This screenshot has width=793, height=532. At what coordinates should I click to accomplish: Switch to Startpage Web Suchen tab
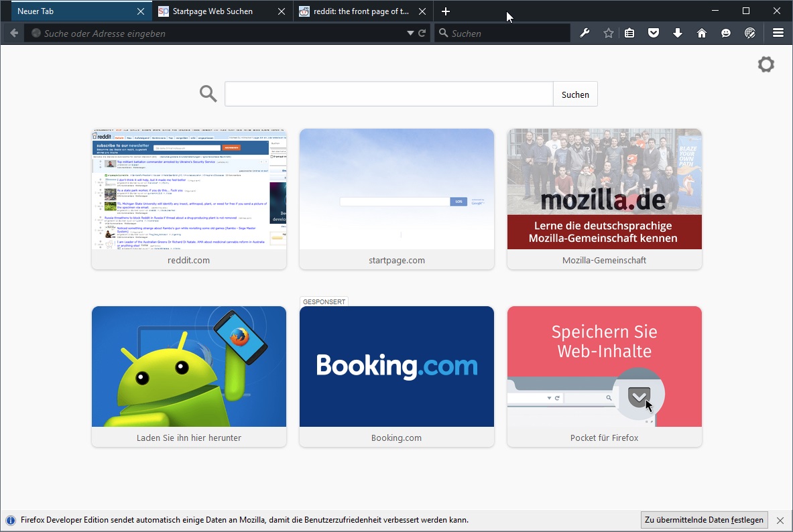[223, 11]
